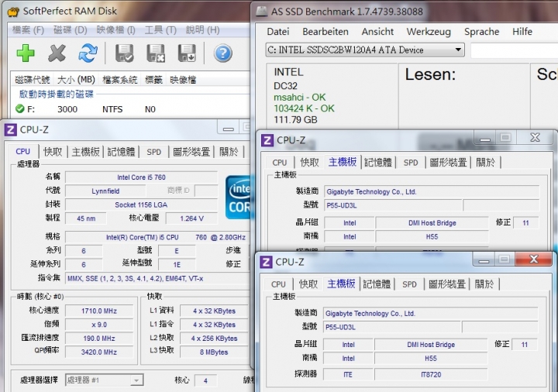558x392 pixels.
Task: Click the 1710.0 MHz core speed value
Action: pos(99,311)
